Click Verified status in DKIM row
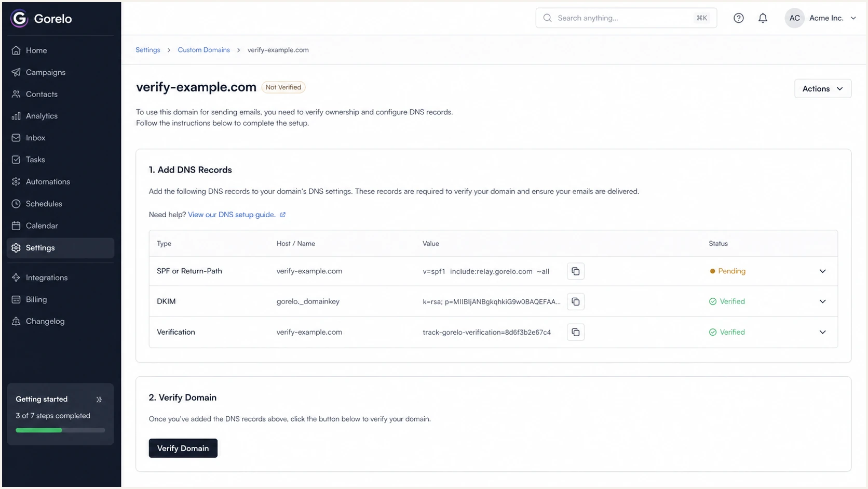The image size is (868, 489). (727, 301)
